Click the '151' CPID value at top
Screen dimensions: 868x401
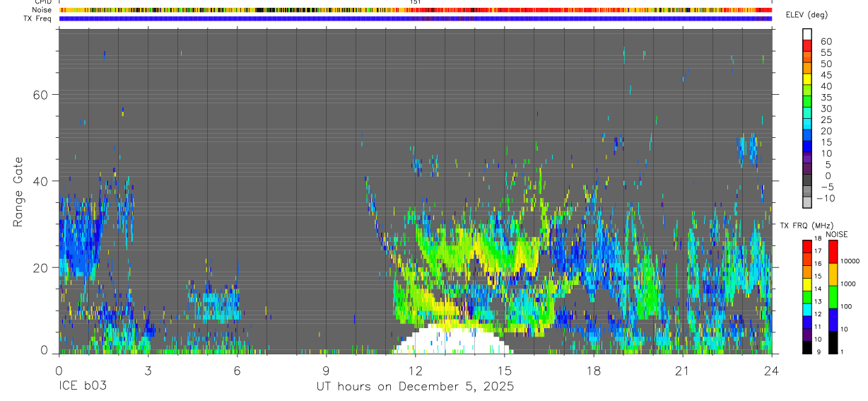(415, 2)
